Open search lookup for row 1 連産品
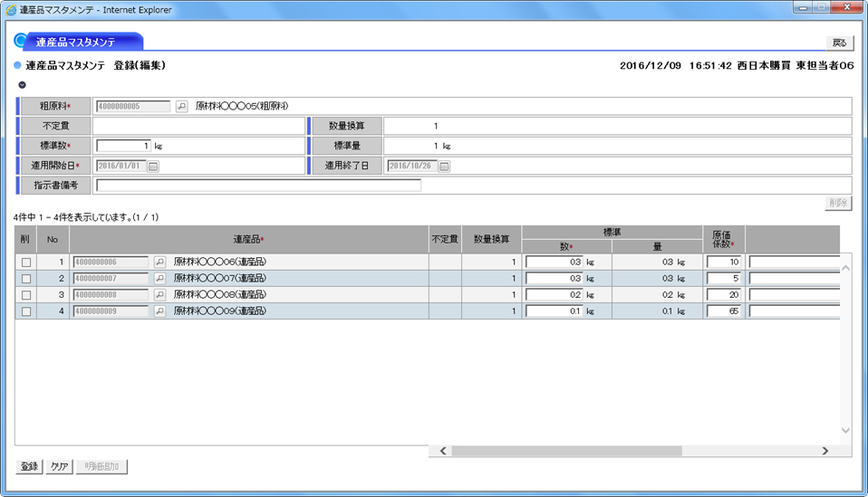868x497 pixels. coord(159,262)
